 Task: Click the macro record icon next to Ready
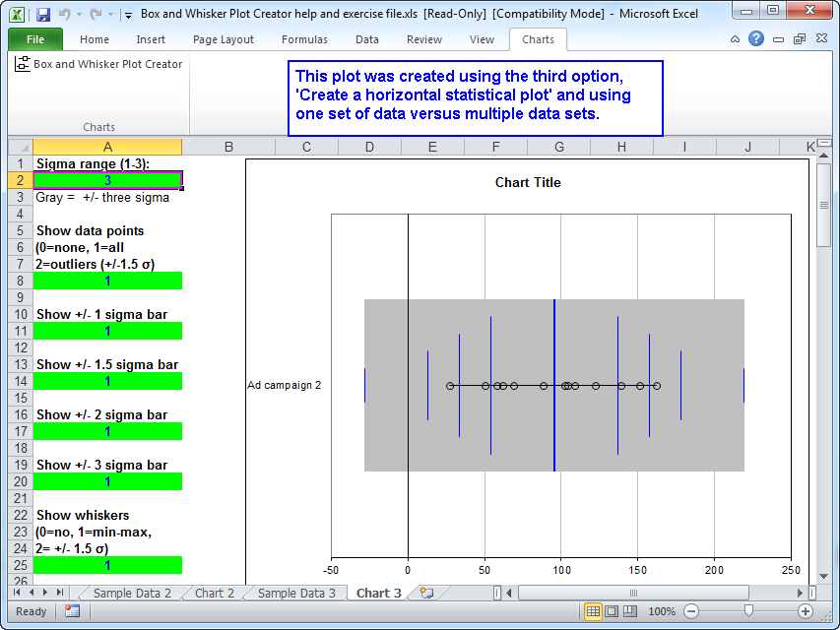[72, 611]
